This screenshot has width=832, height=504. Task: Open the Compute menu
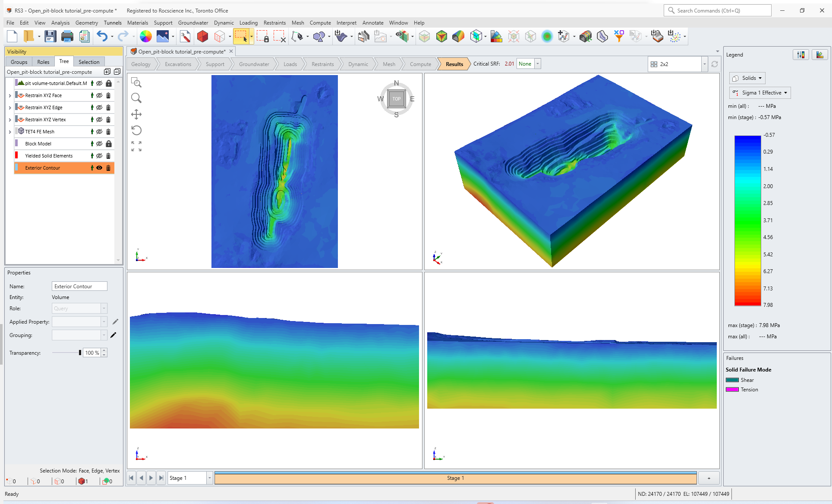pos(320,23)
